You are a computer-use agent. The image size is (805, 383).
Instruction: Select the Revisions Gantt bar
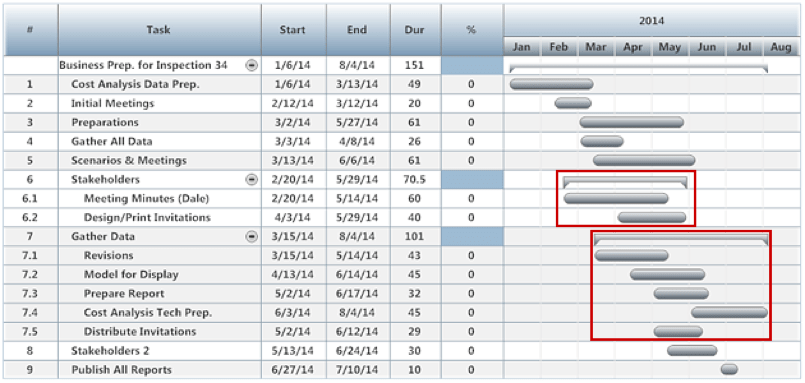tap(631, 255)
